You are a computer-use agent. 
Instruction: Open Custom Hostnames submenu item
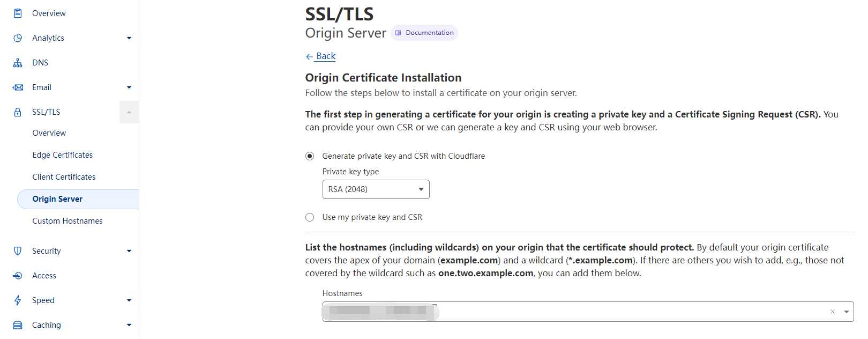click(x=68, y=221)
